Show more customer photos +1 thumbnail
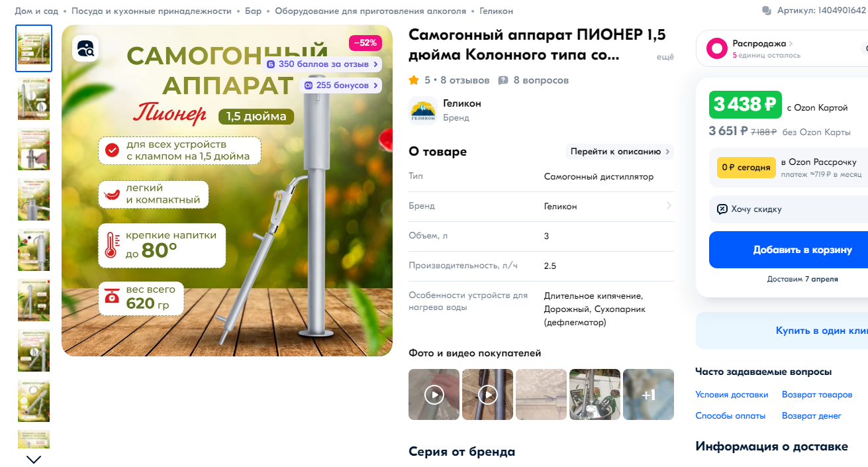Image resolution: width=868 pixels, height=467 pixels. pos(648,395)
